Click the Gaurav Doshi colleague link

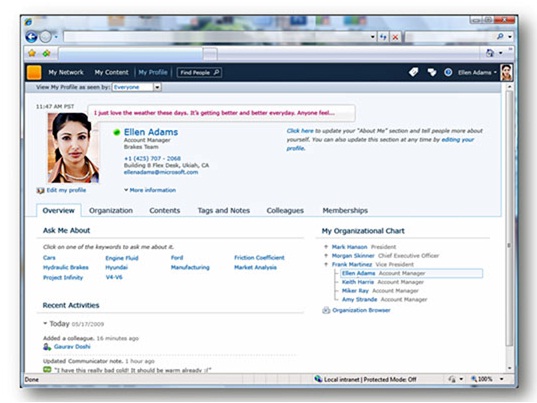point(72,347)
